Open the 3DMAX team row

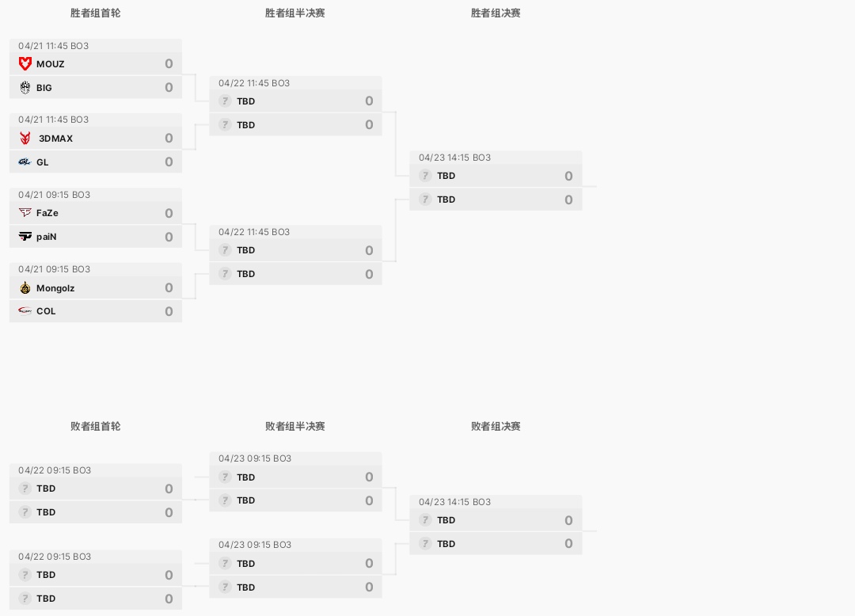point(96,138)
